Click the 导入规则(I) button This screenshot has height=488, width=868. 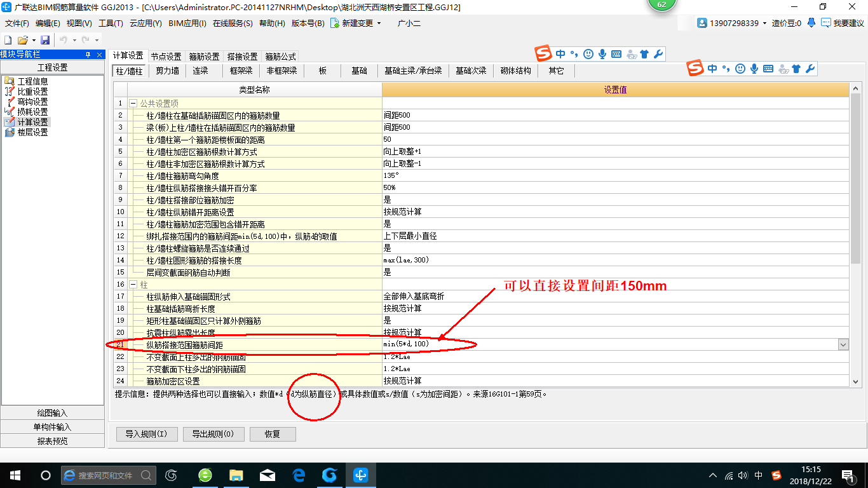click(x=146, y=434)
